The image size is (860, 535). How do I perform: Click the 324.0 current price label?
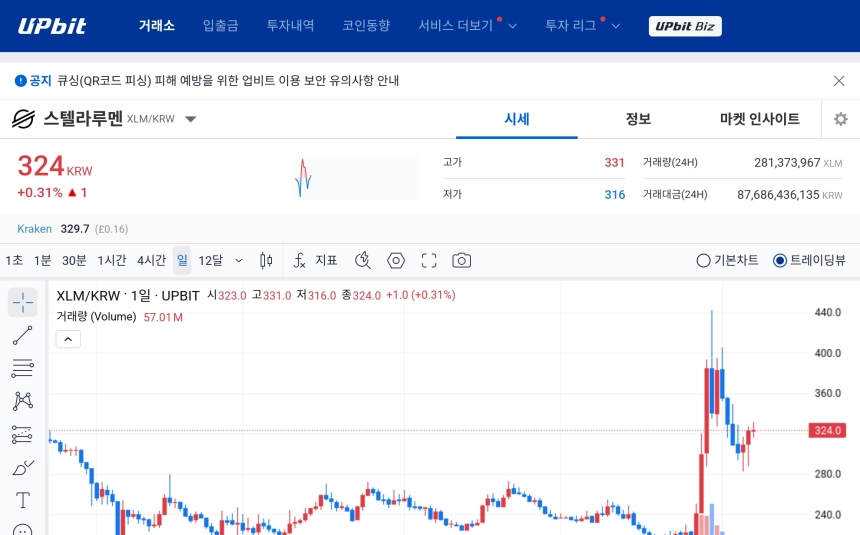click(x=827, y=430)
